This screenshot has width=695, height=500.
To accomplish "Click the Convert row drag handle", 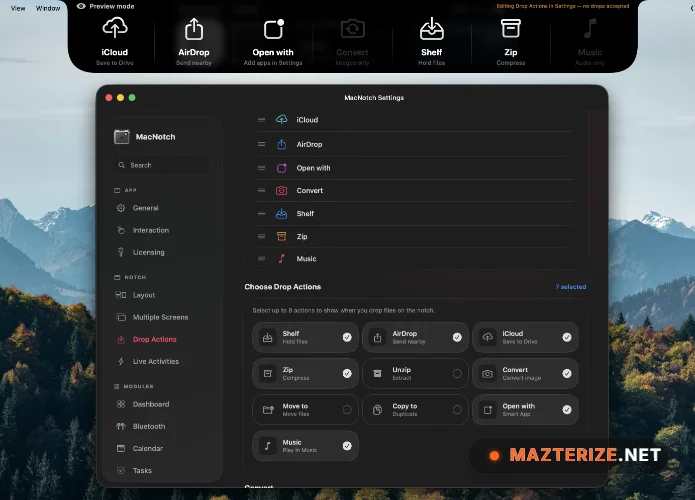I will (x=262, y=190).
